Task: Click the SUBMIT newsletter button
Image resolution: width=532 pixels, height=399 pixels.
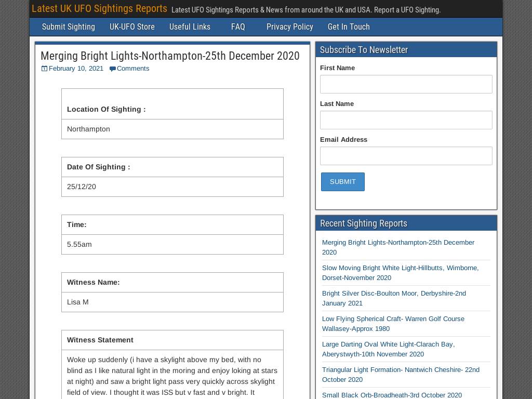Action: click(343, 182)
